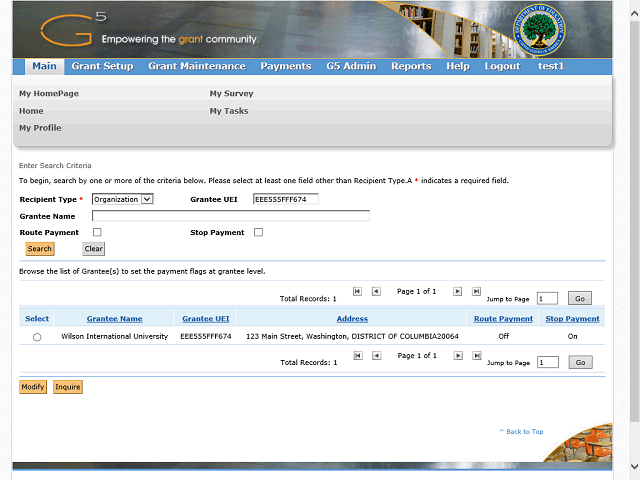Check the Stop Payment checkbox
Image resolution: width=640 pixels, height=480 pixels.
(258, 232)
